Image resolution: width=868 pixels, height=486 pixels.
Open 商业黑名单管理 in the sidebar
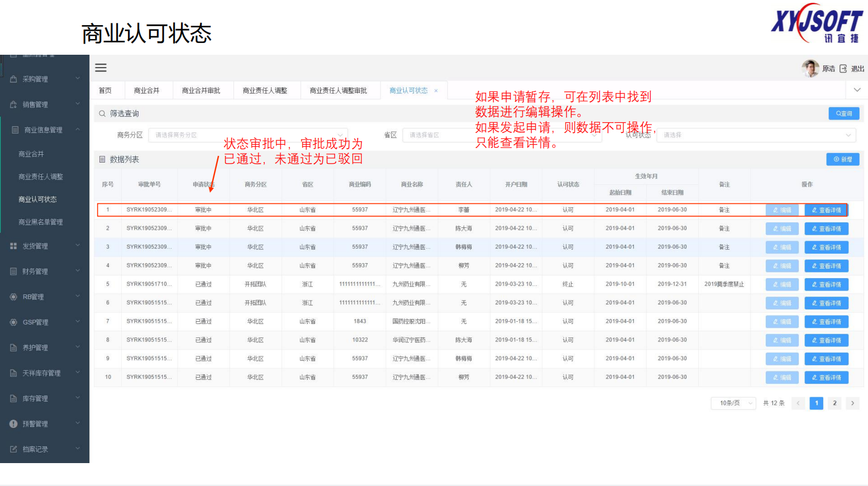[x=41, y=222]
